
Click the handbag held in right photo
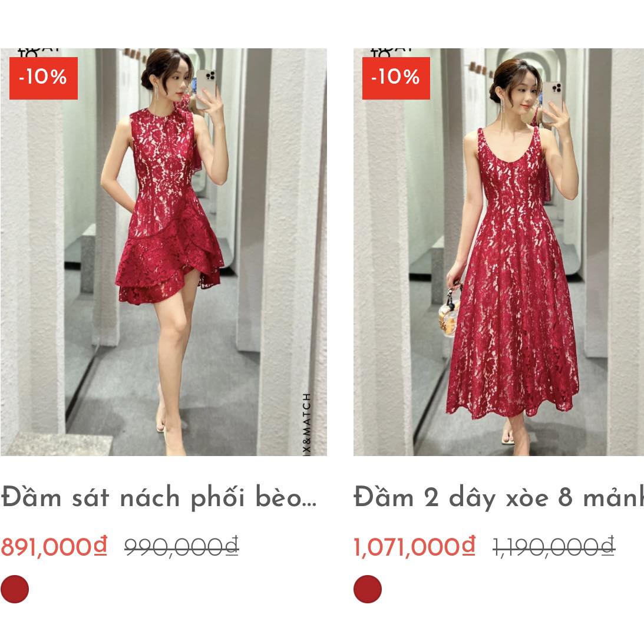(449, 311)
